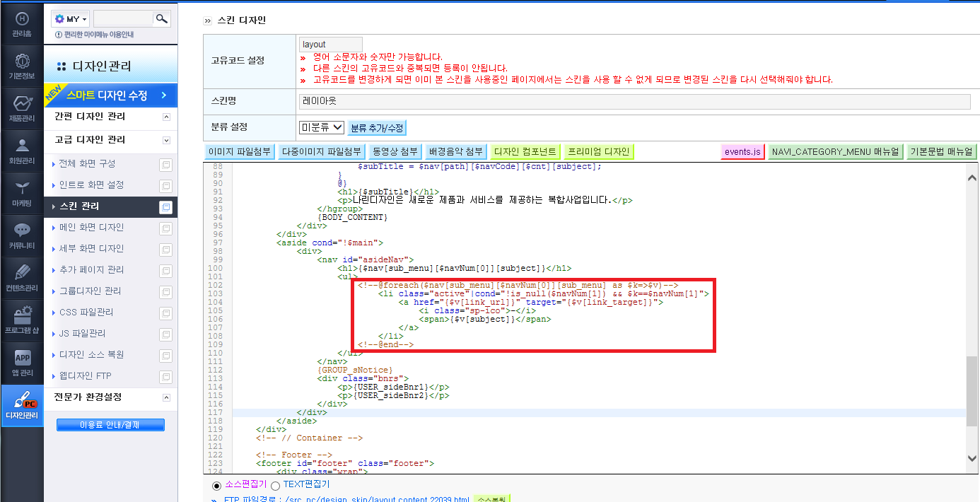Open the MY dropdown menu
This screenshot has width=980, height=502.
[71, 19]
